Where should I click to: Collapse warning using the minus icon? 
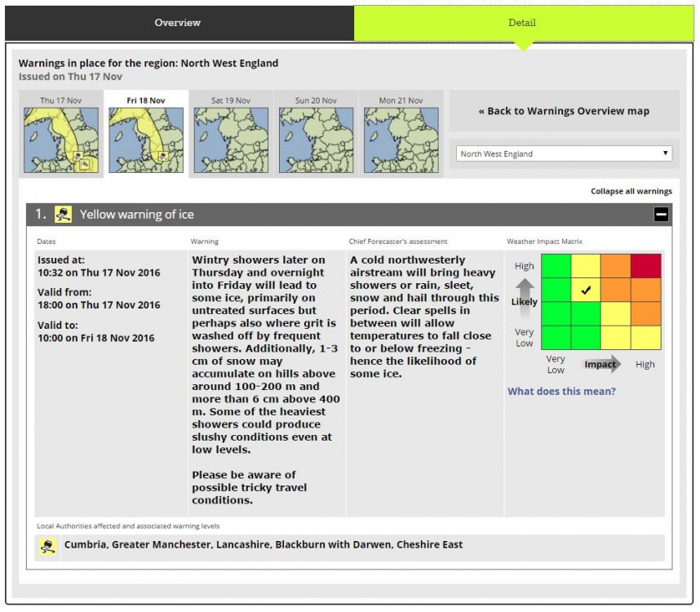pos(661,215)
